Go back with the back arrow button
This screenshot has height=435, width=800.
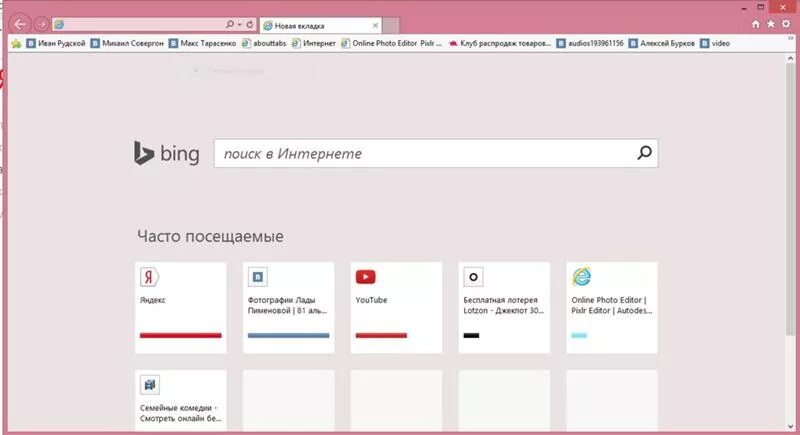[x=20, y=24]
